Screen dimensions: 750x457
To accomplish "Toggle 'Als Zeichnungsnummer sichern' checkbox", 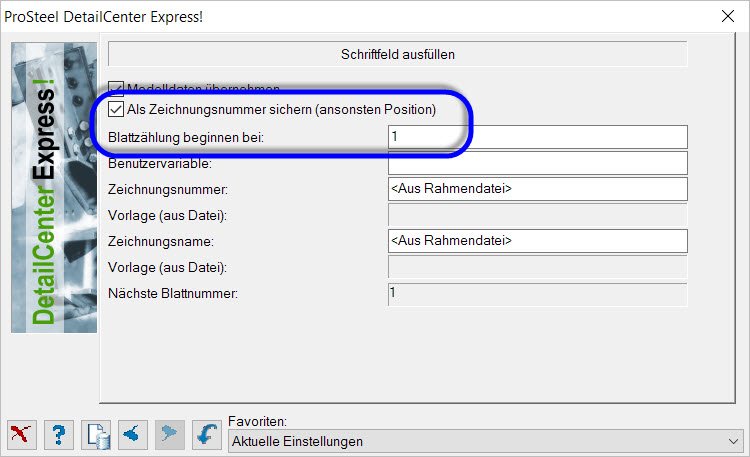I will point(116,110).
